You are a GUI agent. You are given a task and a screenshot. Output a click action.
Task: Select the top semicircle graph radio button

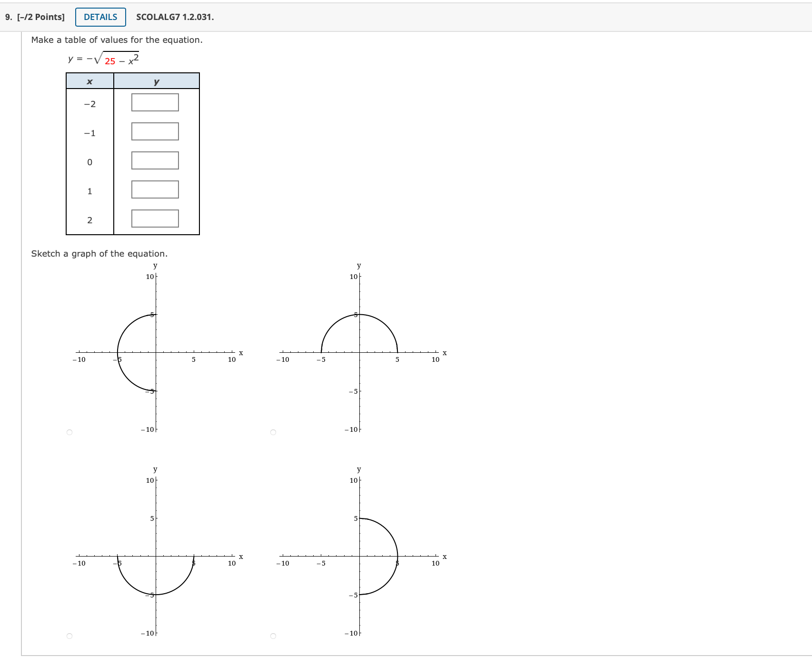tap(273, 431)
